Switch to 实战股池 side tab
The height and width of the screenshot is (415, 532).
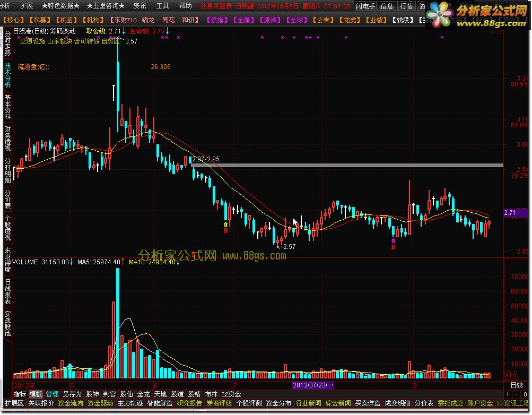[x=7, y=323]
